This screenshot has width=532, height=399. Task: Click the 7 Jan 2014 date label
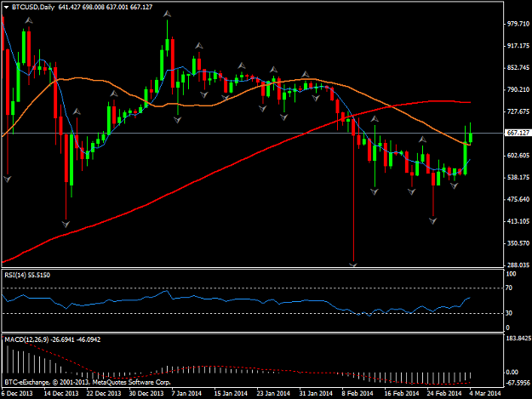click(186, 393)
